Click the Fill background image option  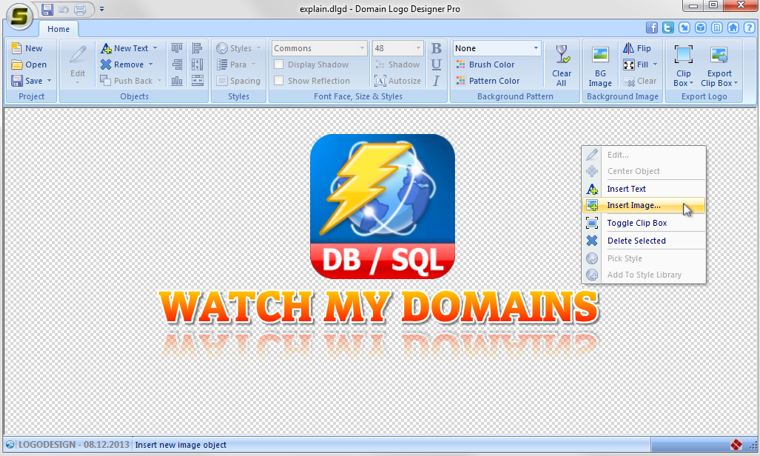636,64
